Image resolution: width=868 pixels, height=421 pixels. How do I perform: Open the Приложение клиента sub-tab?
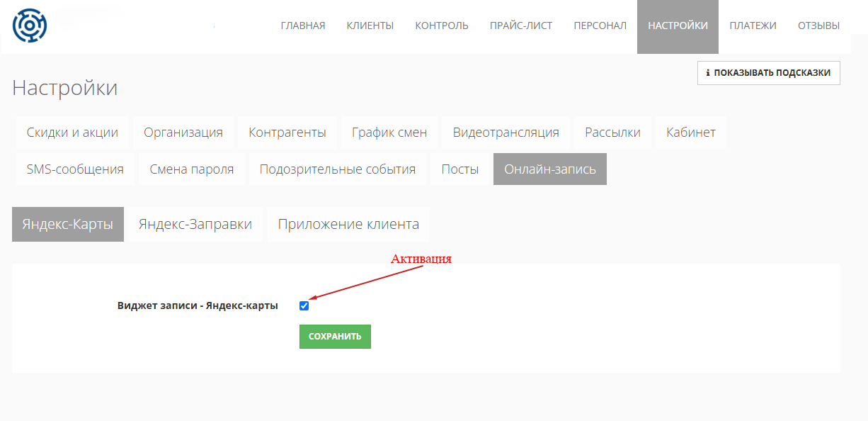[348, 224]
